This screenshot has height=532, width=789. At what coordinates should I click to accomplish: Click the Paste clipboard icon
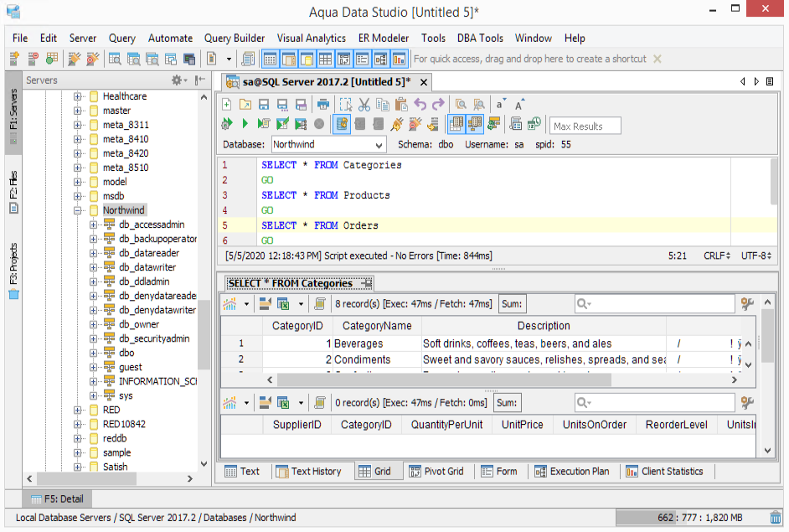[x=401, y=105]
